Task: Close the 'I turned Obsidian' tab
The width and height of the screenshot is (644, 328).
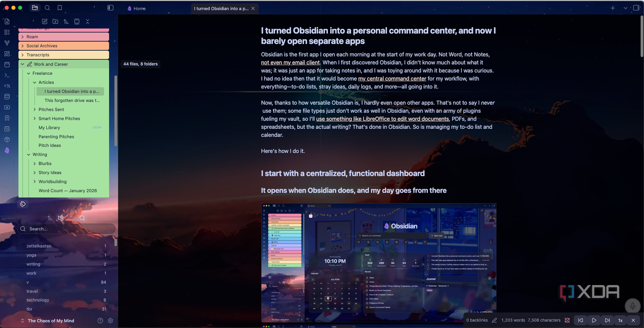Action: (253, 8)
